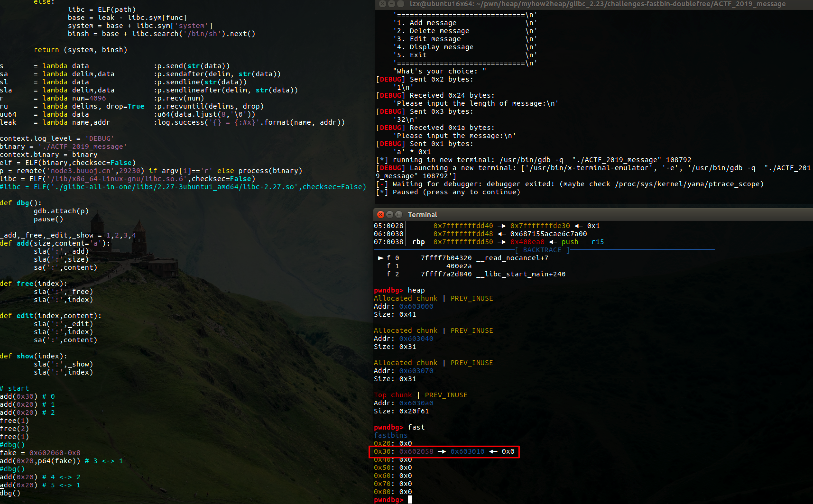Click the "Size: 0x41" line
813x504 pixels.
click(x=395, y=315)
